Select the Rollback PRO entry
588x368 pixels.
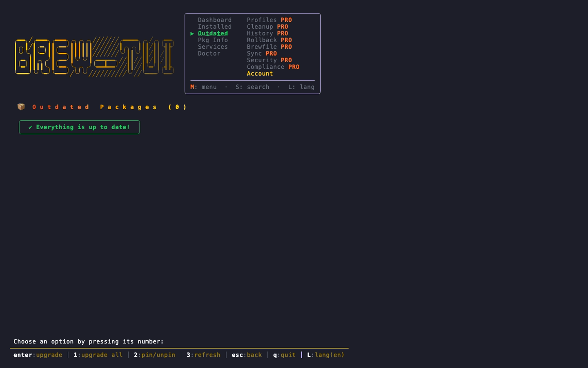coord(269,40)
